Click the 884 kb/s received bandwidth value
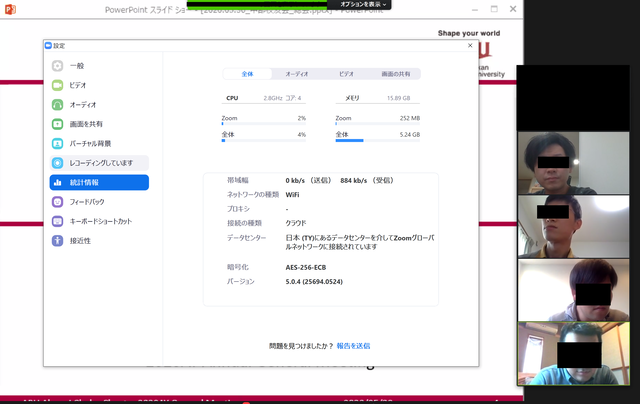 [x=353, y=180]
